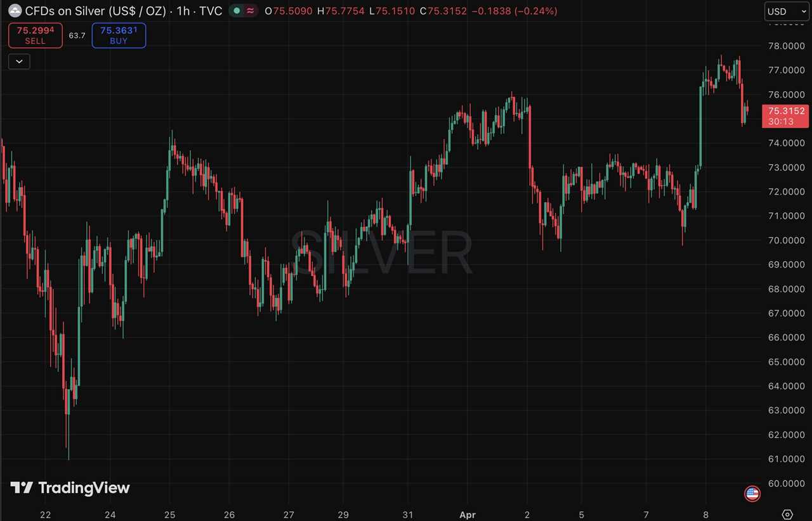Open the 1h timeframe selector
This screenshot has height=521, width=812.
183,11
